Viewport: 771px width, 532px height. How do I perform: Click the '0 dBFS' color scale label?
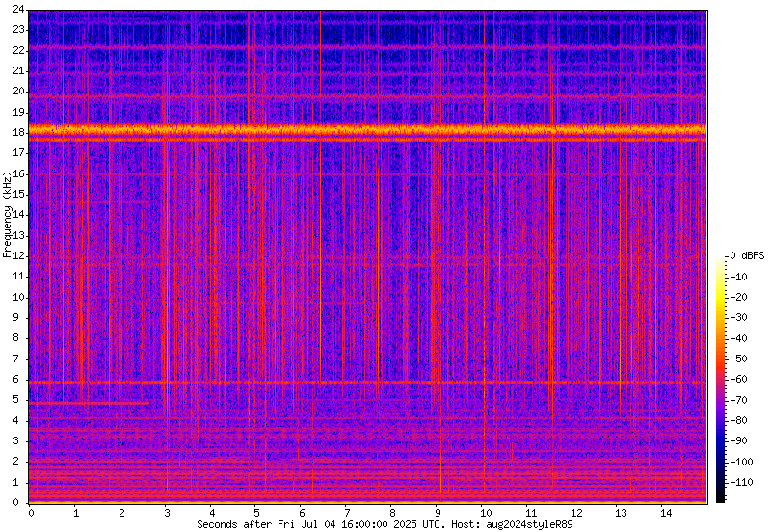tap(747, 255)
